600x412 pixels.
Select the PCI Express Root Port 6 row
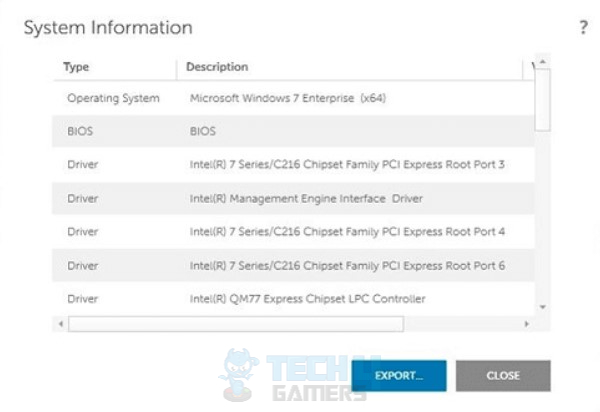pos(293,265)
